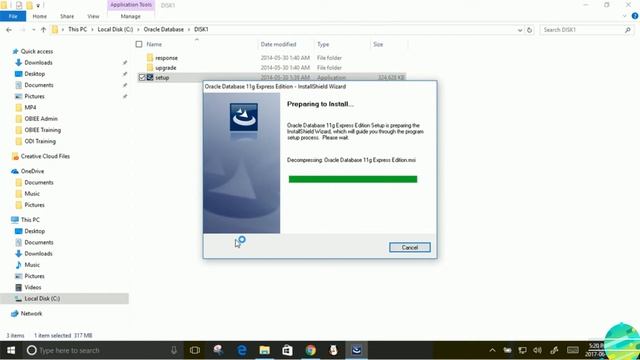The image size is (640, 360).
Task: Open Creative Cloud Files in the sidebar
Action: pos(45,156)
